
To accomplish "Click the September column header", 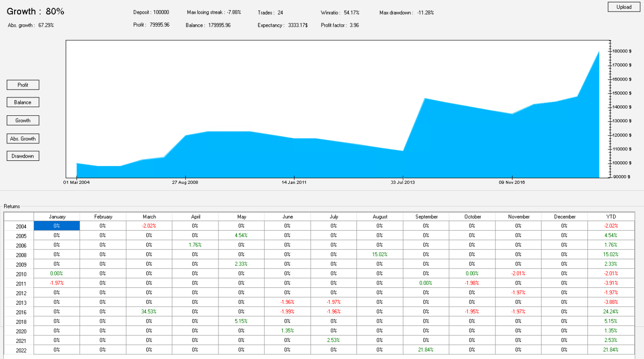I will click(426, 217).
